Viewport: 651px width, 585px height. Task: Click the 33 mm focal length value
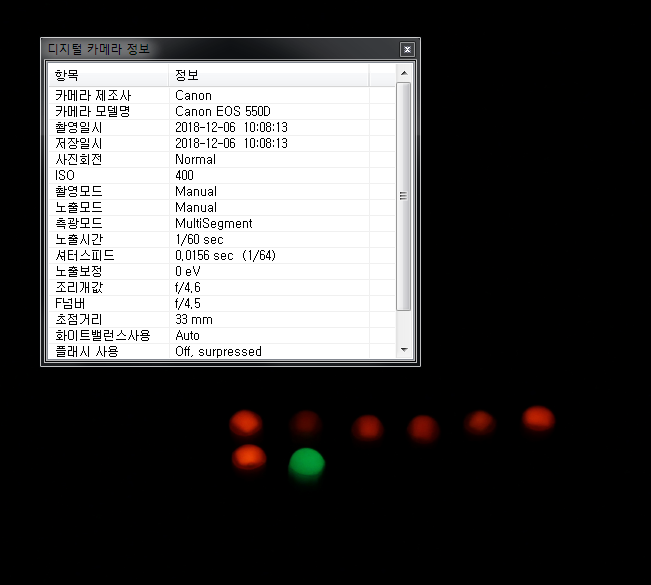click(x=193, y=319)
